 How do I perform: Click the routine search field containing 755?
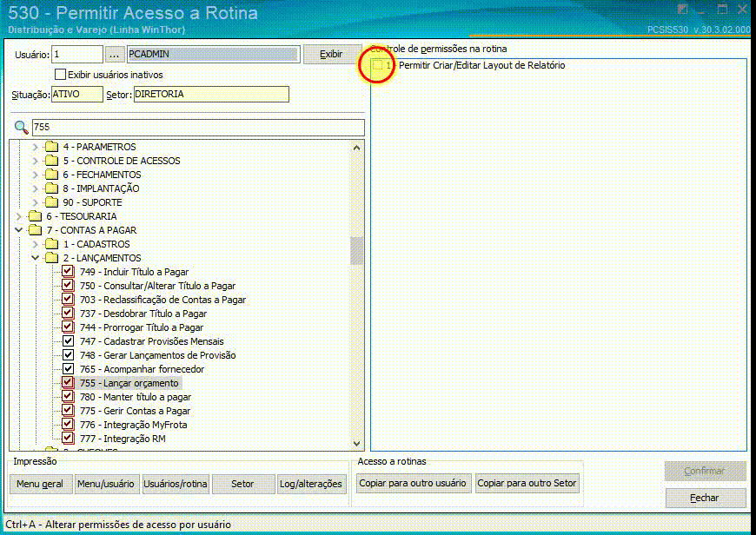click(198, 128)
